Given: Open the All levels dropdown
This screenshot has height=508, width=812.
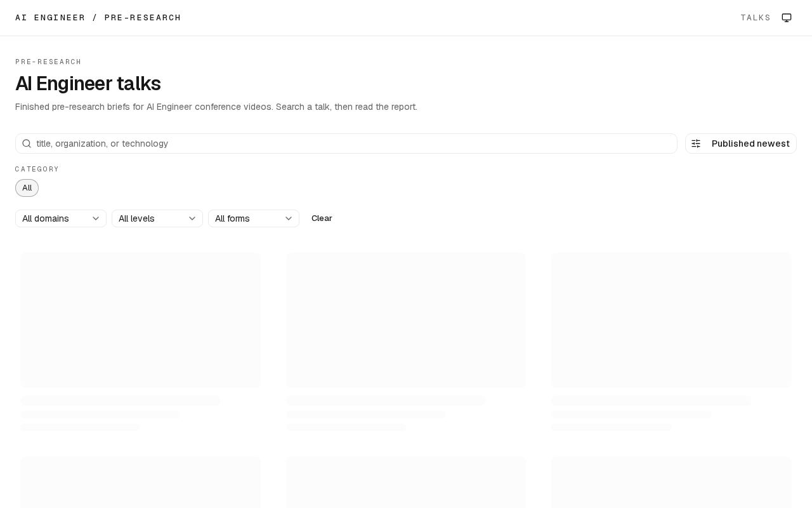Looking at the screenshot, I should tap(157, 218).
